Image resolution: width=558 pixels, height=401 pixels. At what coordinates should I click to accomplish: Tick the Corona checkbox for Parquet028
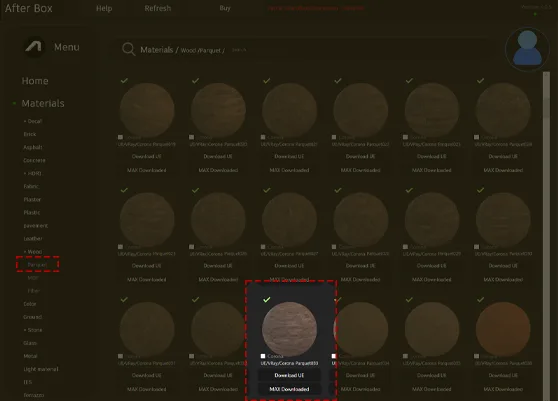click(334, 247)
